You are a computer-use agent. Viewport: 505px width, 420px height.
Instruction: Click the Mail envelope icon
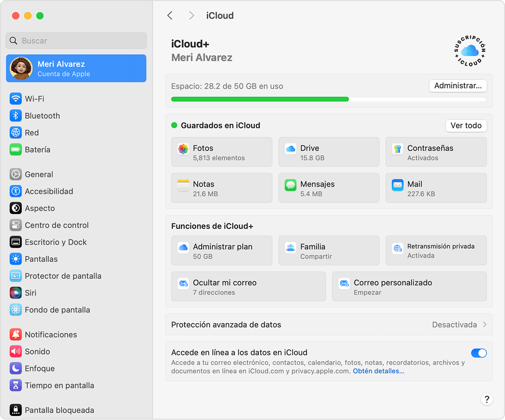[x=397, y=185]
